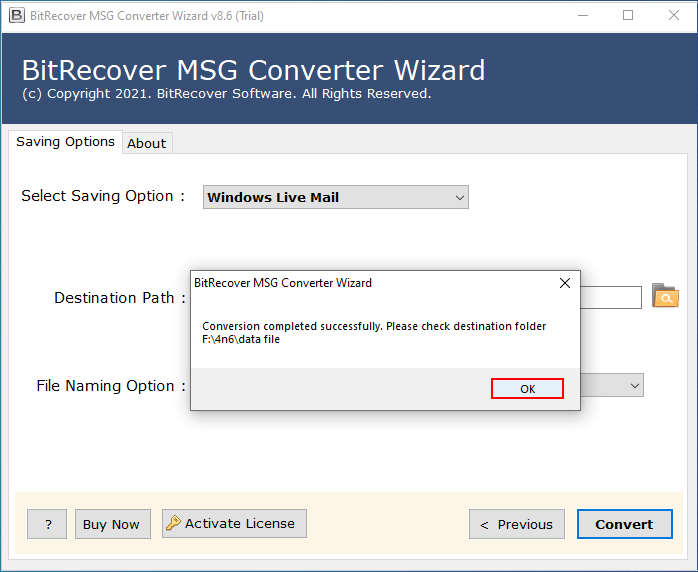Click the Destination Path input field
698x572 pixels.
[611, 297]
